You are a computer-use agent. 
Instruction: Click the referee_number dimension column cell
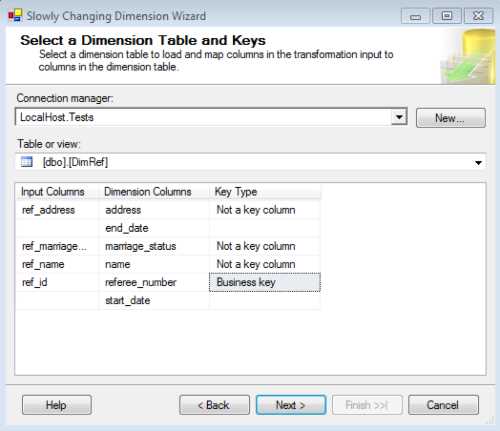tap(154, 282)
